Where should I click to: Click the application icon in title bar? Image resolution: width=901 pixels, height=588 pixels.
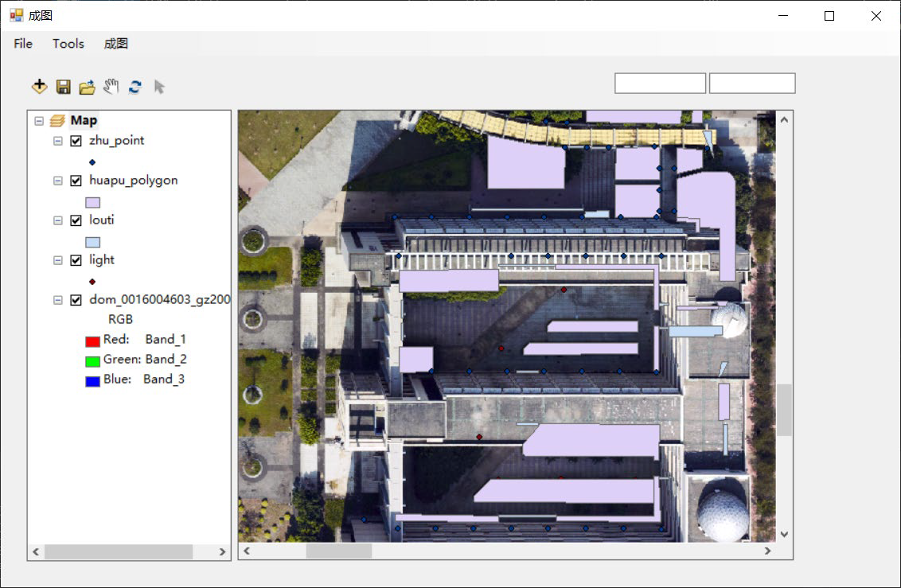pos(16,15)
